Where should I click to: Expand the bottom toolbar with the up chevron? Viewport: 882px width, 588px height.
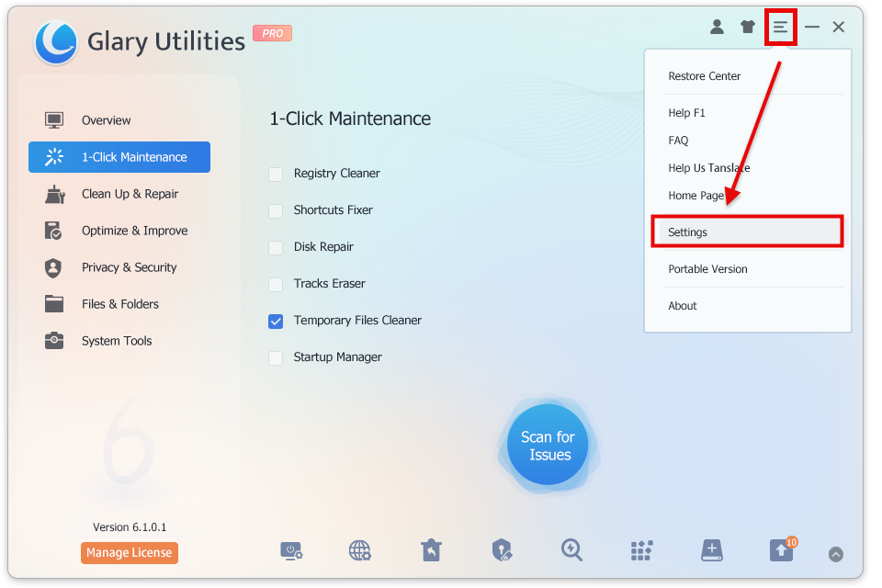click(836, 554)
